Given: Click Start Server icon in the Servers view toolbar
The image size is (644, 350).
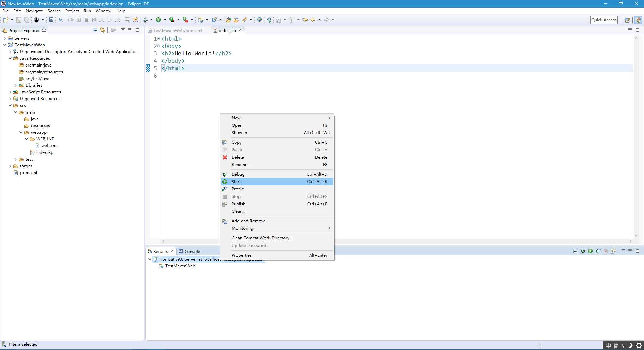Looking at the screenshot, I should 590,251.
